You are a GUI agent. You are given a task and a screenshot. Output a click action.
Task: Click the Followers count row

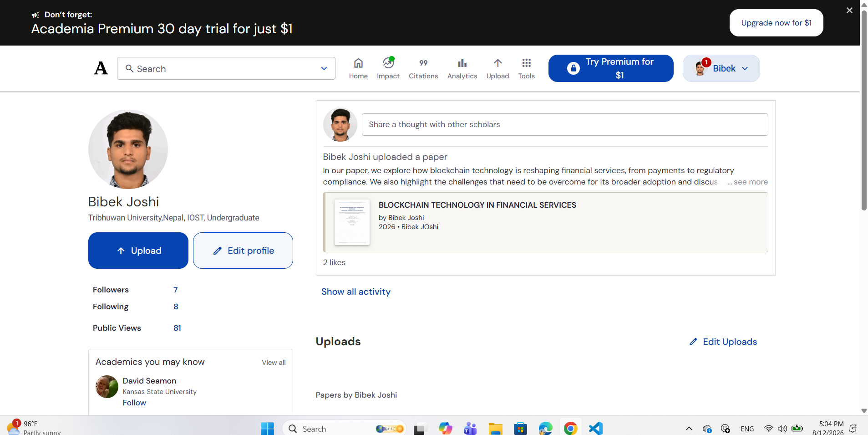136,290
